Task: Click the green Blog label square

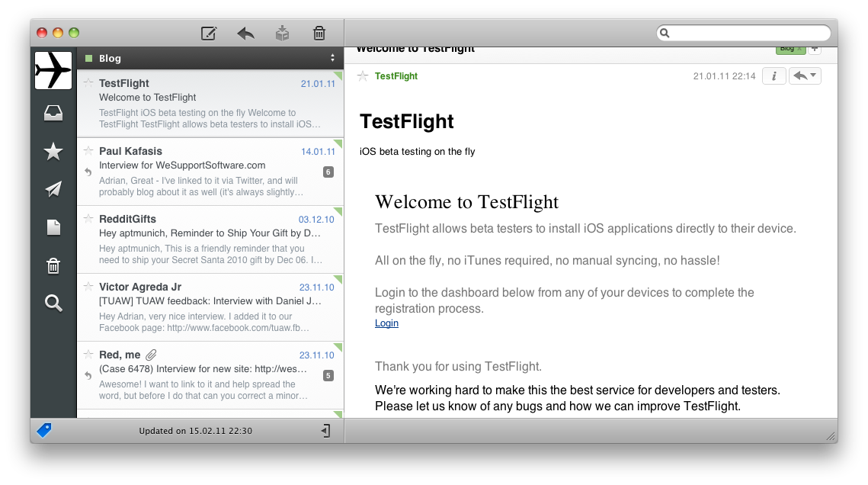Action: (88, 58)
